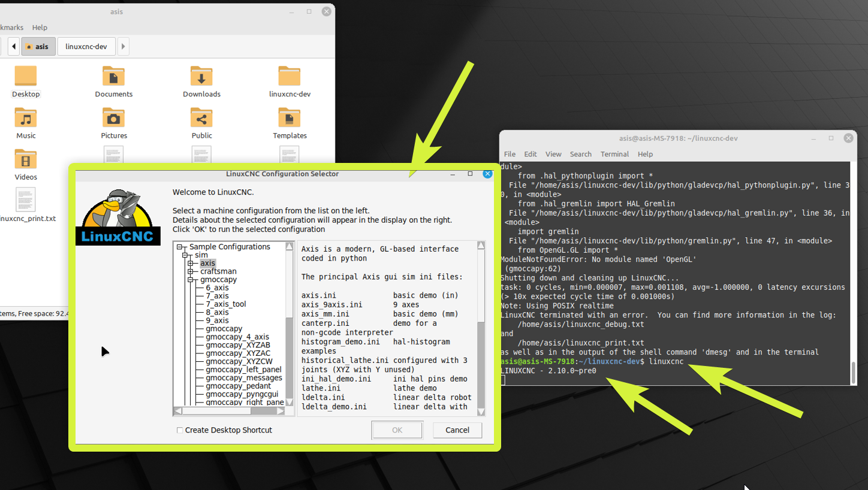Open the terminal Edit menu
This screenshot has width=868, height=490.
pos(531,154)
